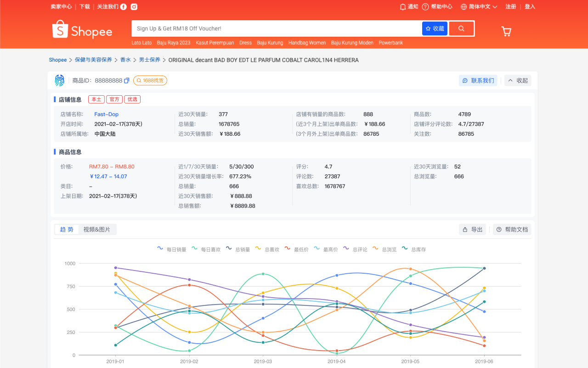
Task: Click the Dress search suggestion
Action: pos(246,43)
